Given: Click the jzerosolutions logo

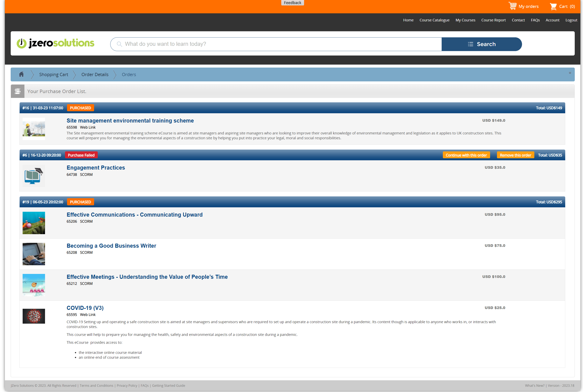Looking at the screenshot, I should pyautogui.click(x=55, y=43).
